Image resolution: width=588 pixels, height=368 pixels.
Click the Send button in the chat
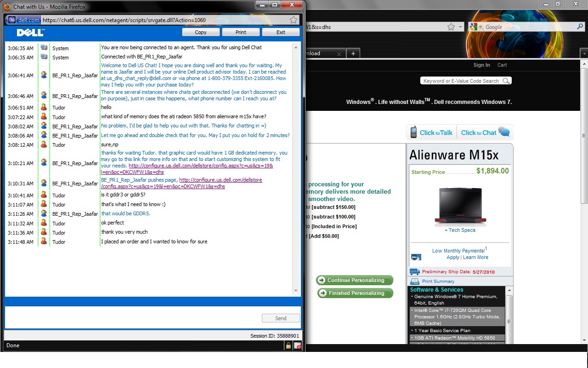281,318
